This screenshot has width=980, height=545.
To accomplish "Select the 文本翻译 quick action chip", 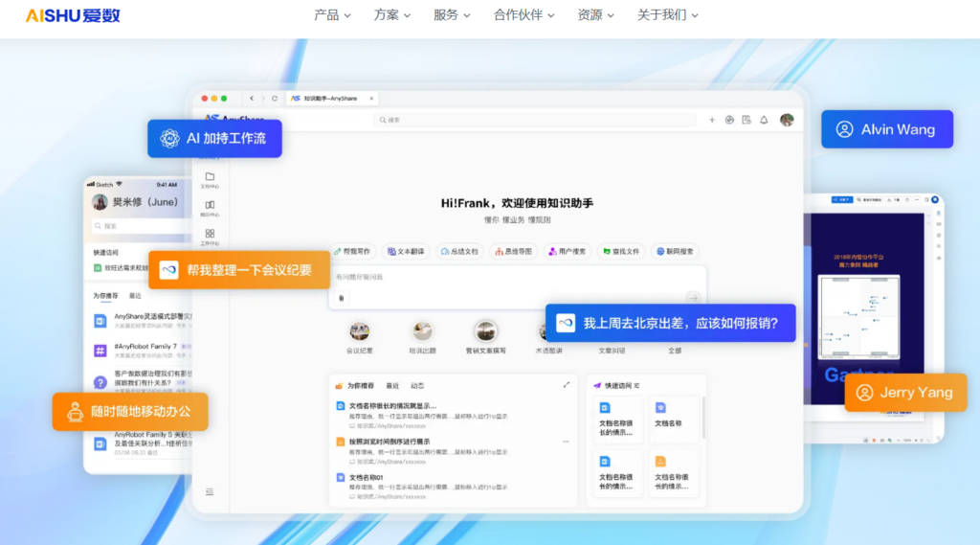I will (x=406, y=252).
